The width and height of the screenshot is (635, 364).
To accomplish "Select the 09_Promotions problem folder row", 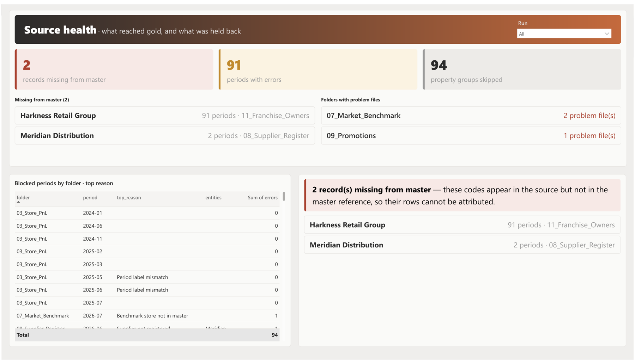I will point(471,136).
